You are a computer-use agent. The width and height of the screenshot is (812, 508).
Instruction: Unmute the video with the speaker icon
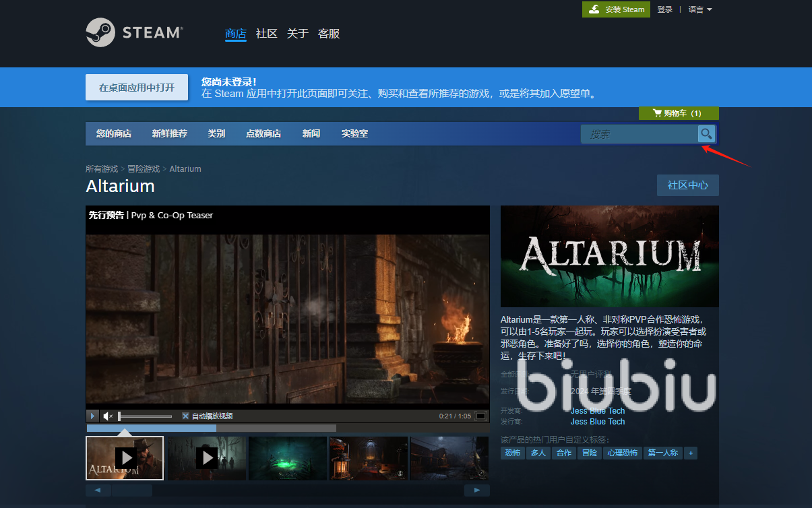click(x=108, y=416)
